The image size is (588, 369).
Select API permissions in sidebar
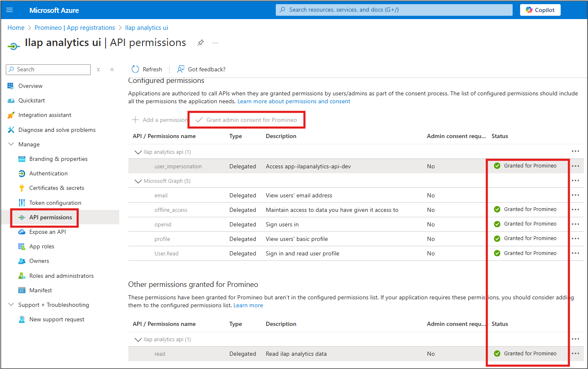pyautogui.click(x=51, y=217)
